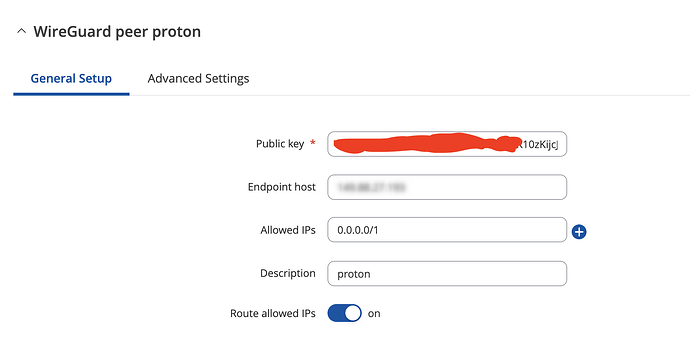This screenshot has width=690, height=361.
Task: Click the blurred endpoint IP address value
Action: [371, 187]
